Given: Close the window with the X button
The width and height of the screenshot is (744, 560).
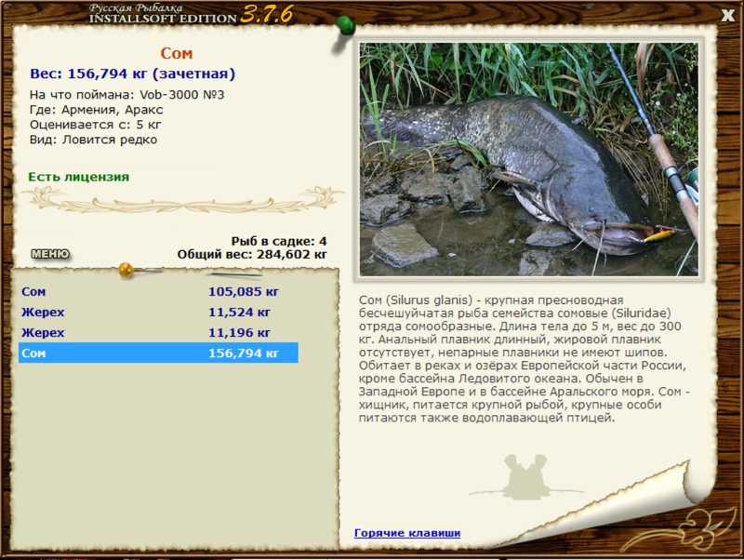Looking at the screenshot, I should [727, 16].
